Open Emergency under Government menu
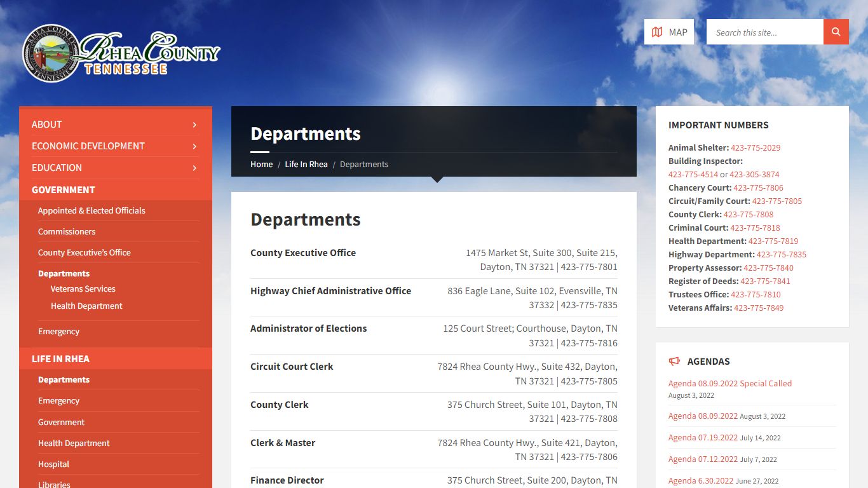The height and width of the screenshot is (488, 868). (58, 331)
